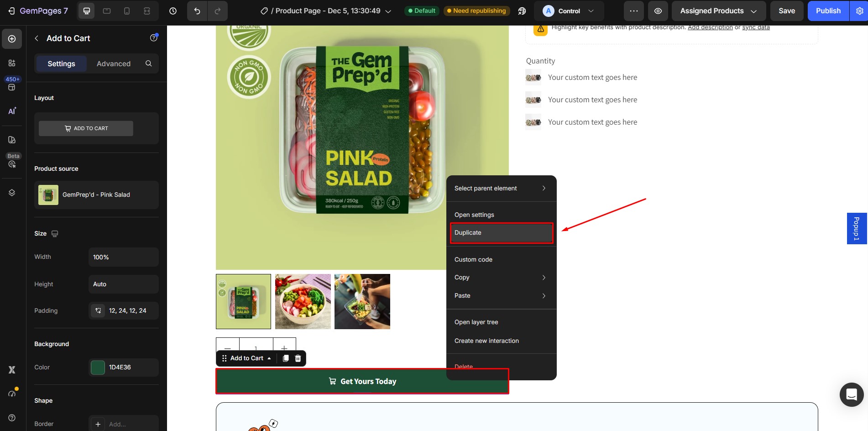The width and height of the screenshot is (868, 431).
Task: Undo the last change
Action: [197, 11]
